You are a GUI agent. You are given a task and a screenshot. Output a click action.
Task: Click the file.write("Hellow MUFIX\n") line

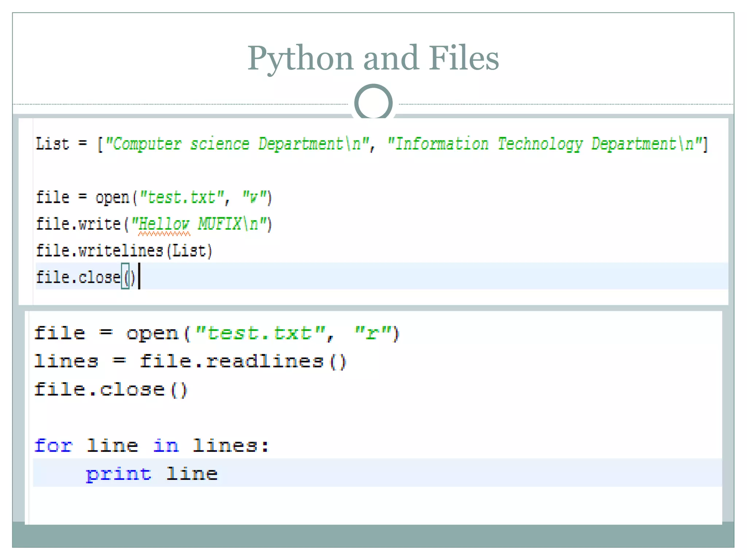tap(154, 224)
